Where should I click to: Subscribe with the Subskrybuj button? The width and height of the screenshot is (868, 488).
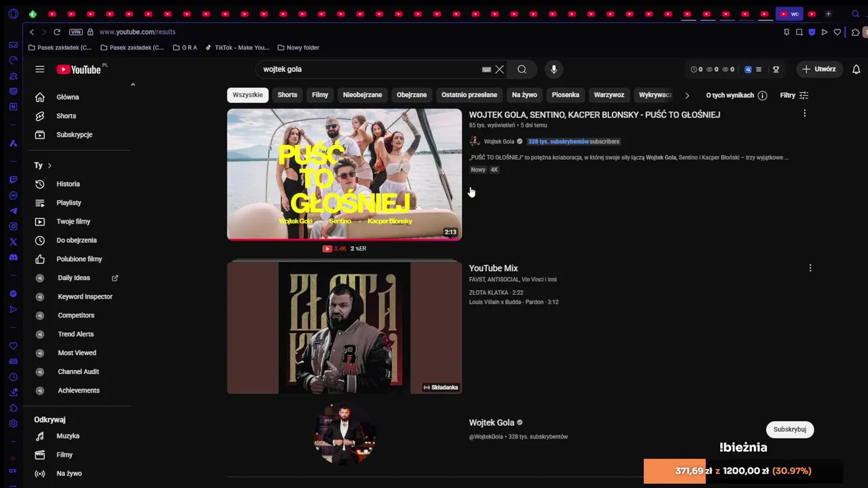point(790,430)
